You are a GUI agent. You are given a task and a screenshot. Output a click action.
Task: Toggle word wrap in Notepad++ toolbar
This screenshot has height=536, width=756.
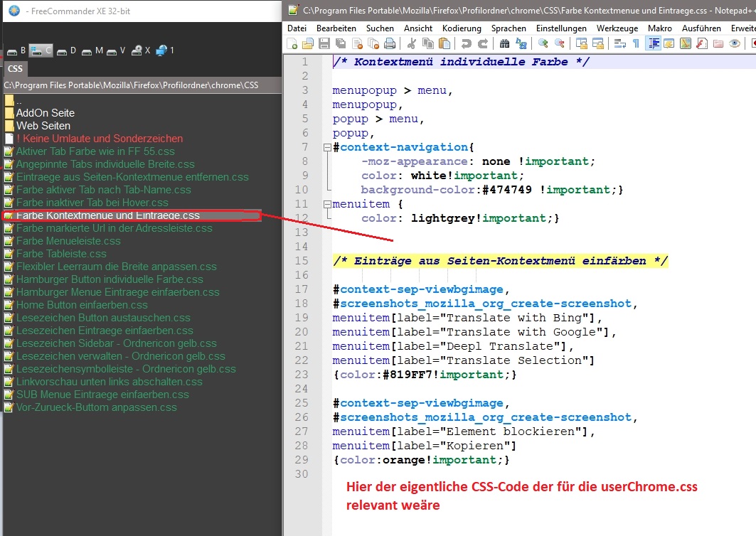[619, 44]
